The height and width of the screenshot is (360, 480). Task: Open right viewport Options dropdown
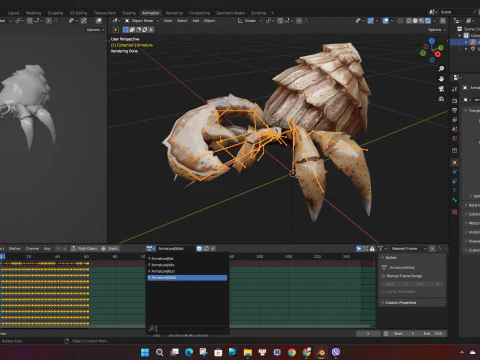click(437, 30)
